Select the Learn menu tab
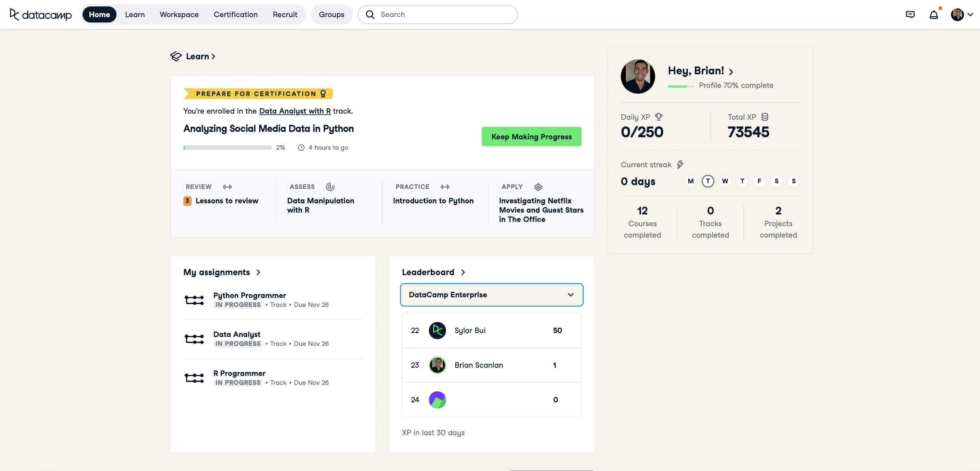 coord(134,14)
